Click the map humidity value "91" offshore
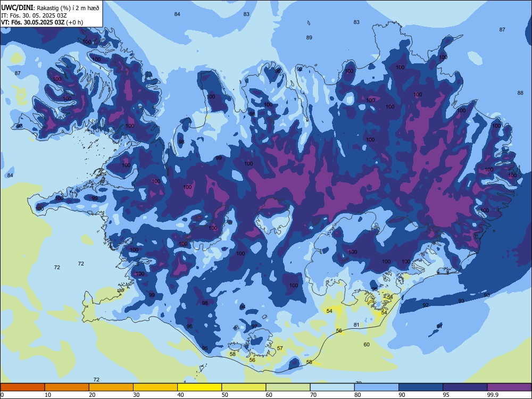 click(x=439, y=326)
